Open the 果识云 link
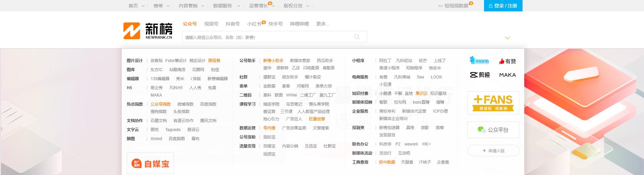Image resolution: width=644 pixels, height=175 pixels. point(422,94)
